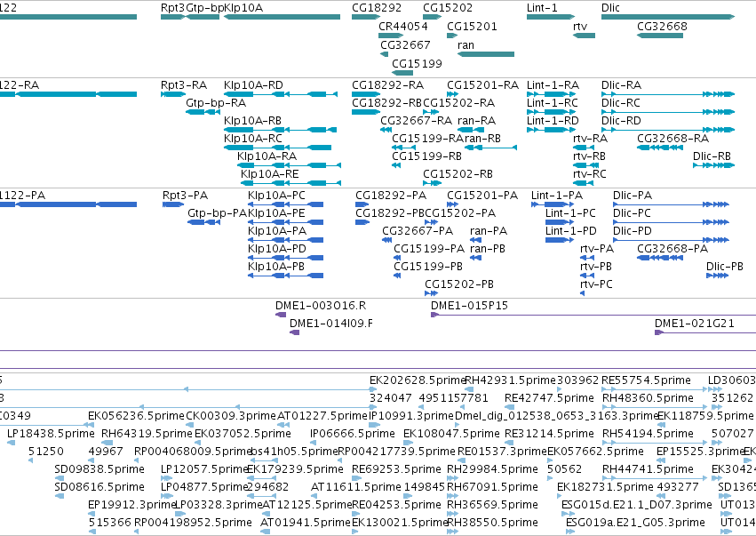Open transcript Dlic-RC
Screen dimensions: 756x536
[668, 112]
